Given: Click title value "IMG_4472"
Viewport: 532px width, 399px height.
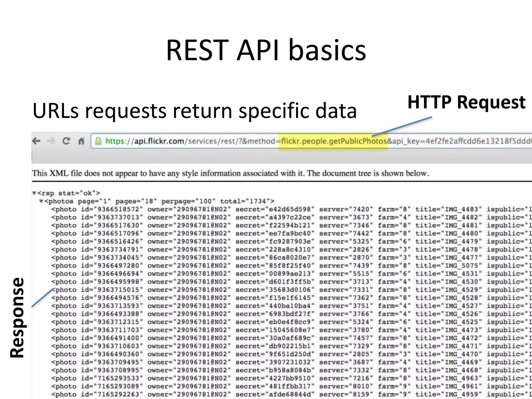Looking at the screenshot, I should [461, 338].
